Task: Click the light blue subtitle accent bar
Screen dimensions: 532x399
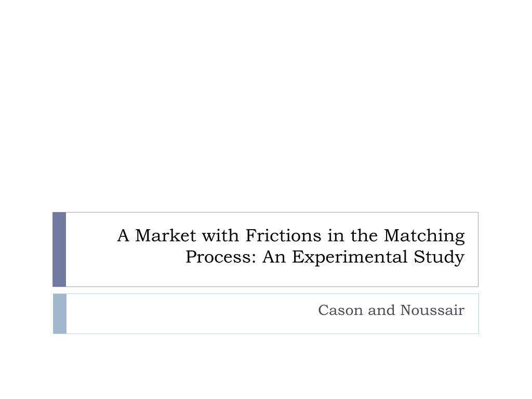Action: [x=60, y=314]
